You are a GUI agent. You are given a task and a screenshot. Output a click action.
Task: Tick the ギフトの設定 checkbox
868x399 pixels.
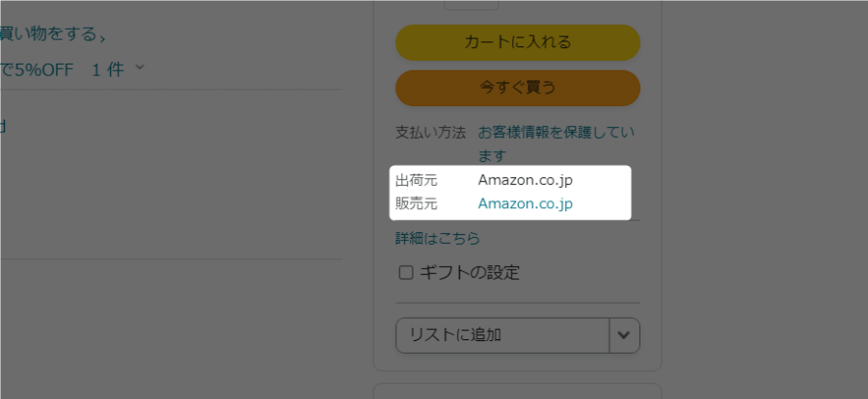(x=406, y=273)
